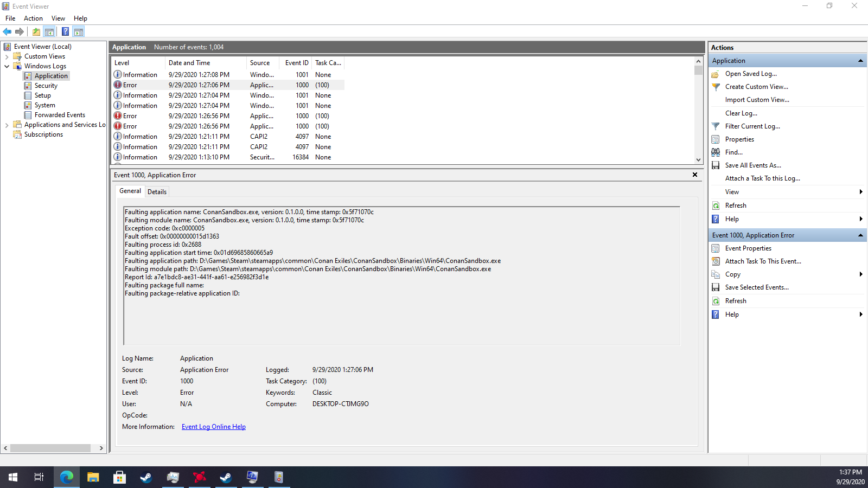
Task: Expand the first Help submenu arrow
Action: 861,219
